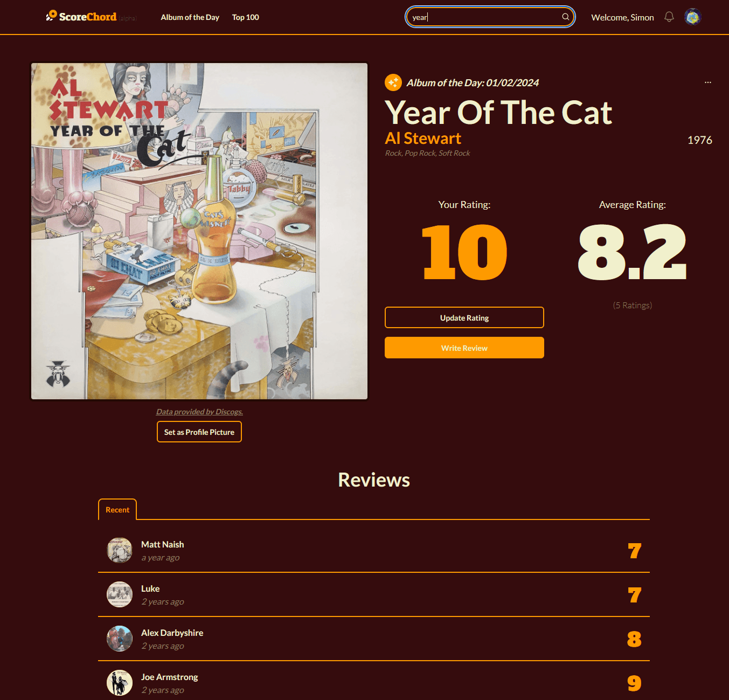Image resolution: width=729 pixels, height=700 pixels.
Task: Open the three-dot album options menu
Action: pyautogui.click(x=707, y=82)
